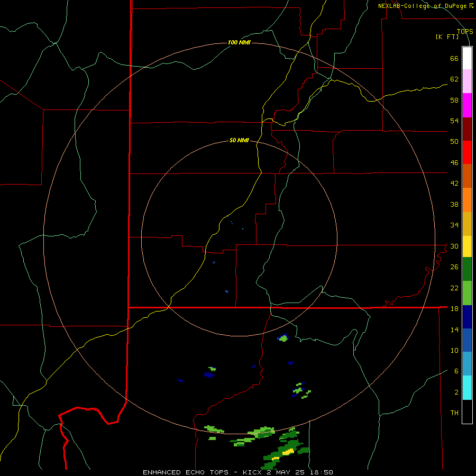The width and height of the screenshot is (476, 476).
Task: Click the white 66 K FT color swatch
Action: pyautogui.click(x=467, y=58)
